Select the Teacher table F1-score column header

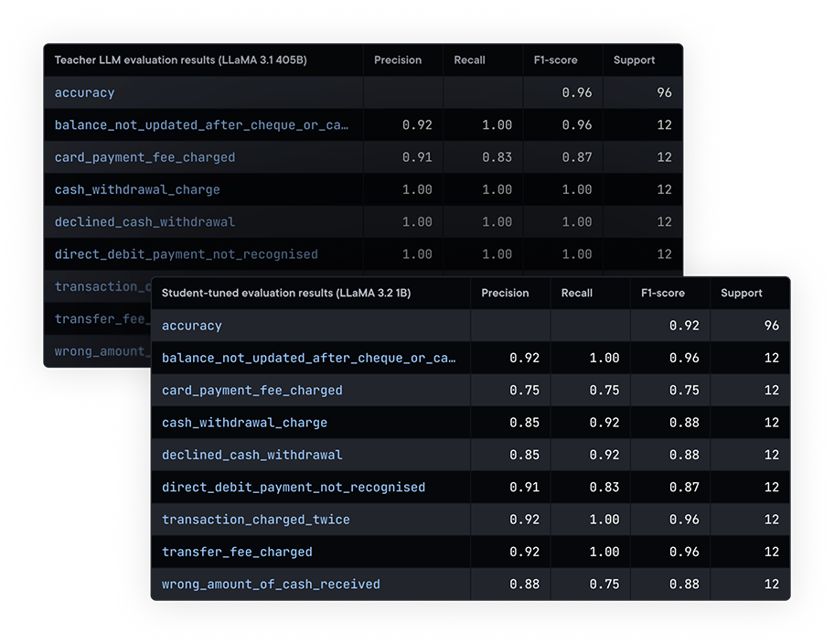(555, 60)
